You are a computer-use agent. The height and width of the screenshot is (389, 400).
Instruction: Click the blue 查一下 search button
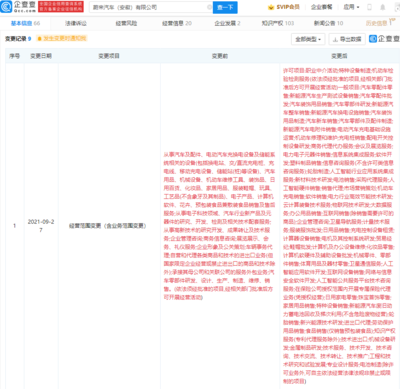225,7
